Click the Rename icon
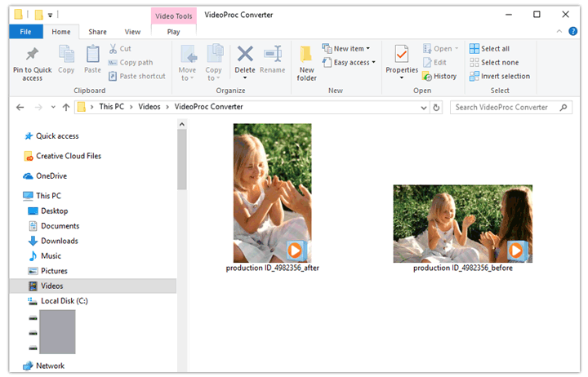Screen dimensions: 588x377 [273, 54]
